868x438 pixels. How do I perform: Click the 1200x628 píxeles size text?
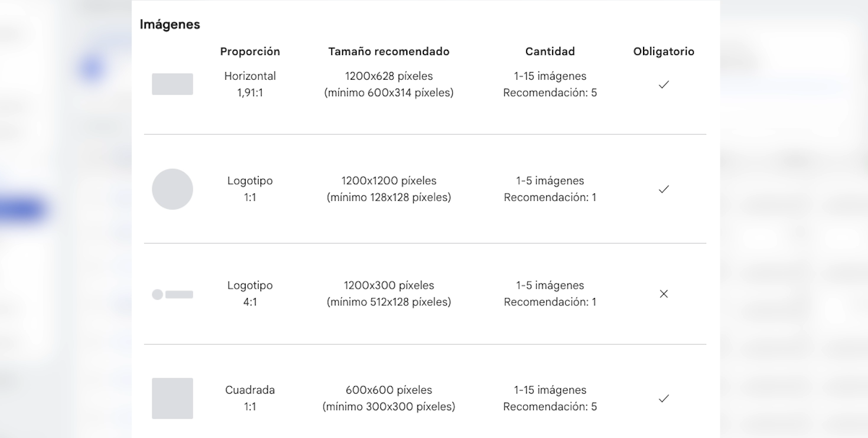[x=389, y=76]
